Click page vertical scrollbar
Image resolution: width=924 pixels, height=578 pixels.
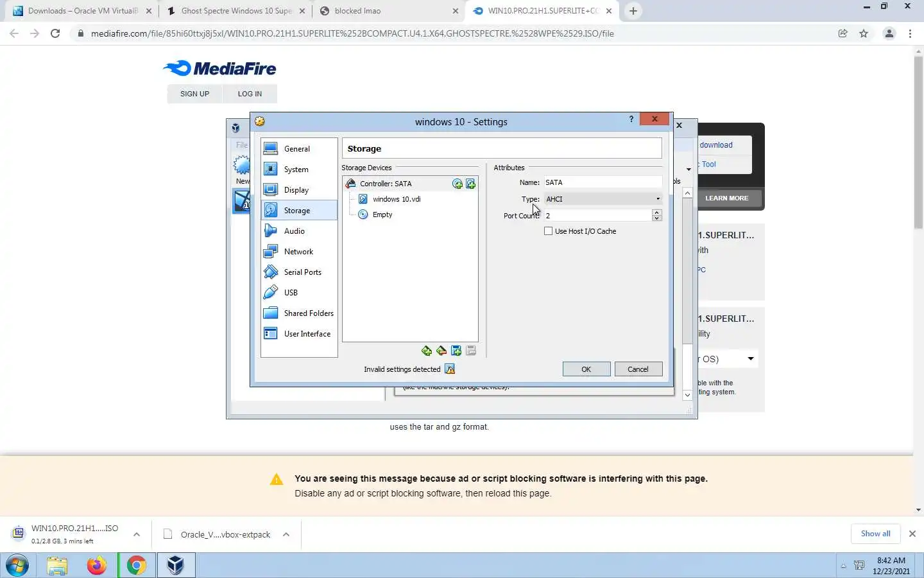click(x=918, y=141)
